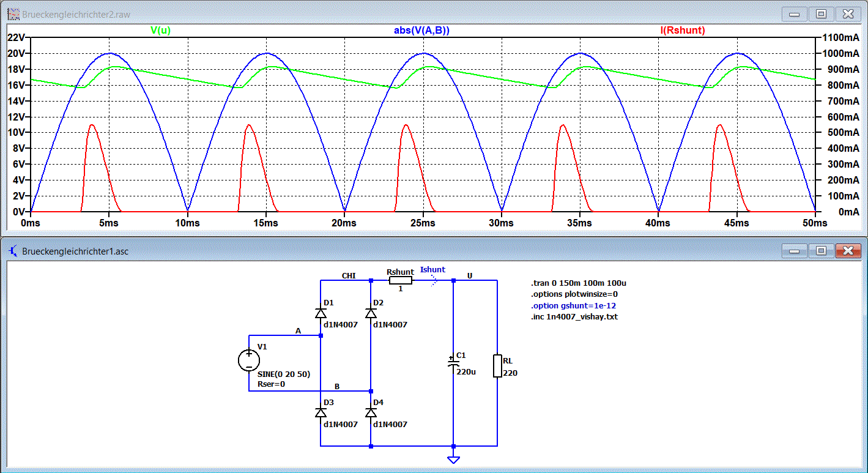Click the Ishunt current probe label
The image size is (868, 473).
pos(432,270)
